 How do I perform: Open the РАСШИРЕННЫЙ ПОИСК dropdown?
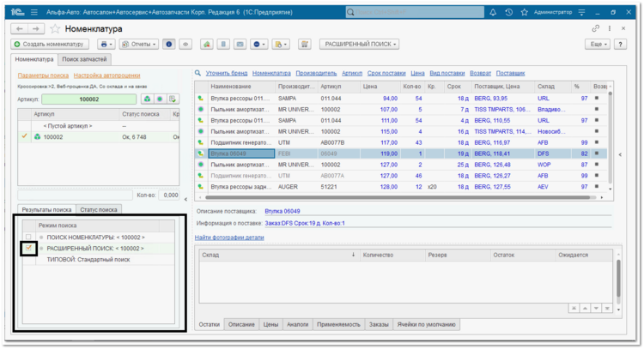coord(360,44)
